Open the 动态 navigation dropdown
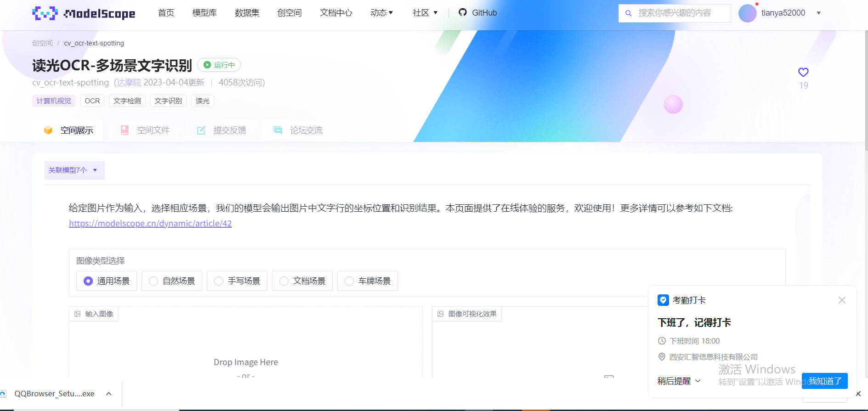 (x=382, y=13)
